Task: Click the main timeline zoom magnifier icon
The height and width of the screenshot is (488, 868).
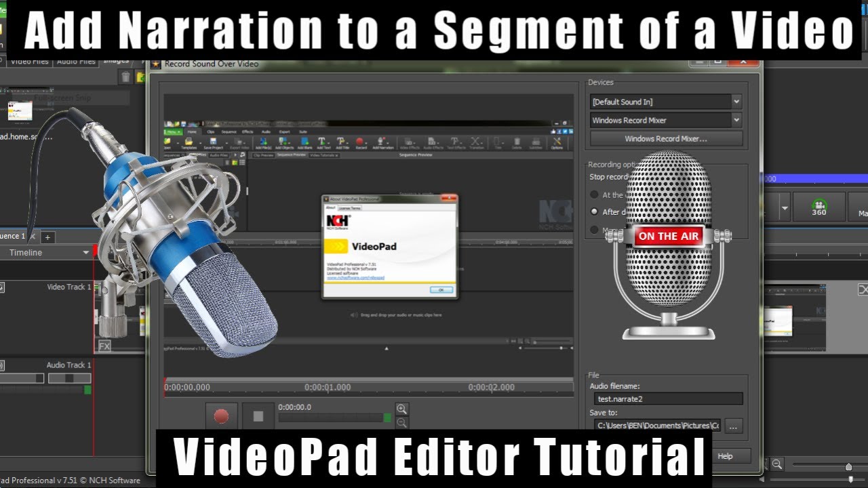Action: 776,465
